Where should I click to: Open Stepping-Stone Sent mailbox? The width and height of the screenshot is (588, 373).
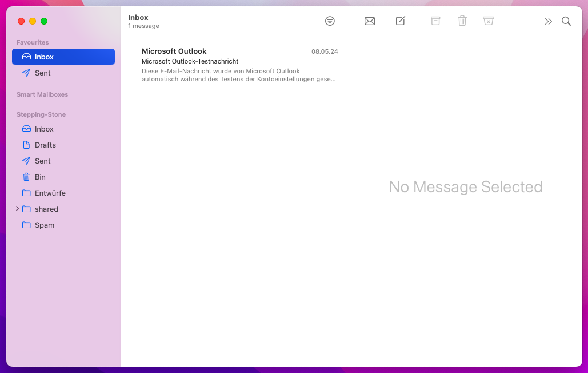click(x=43, y=161)
